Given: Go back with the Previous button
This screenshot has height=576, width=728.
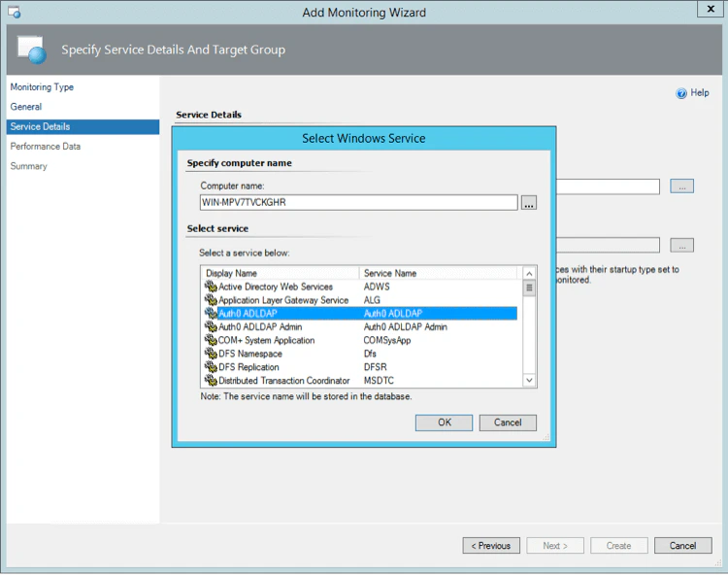Looking at the screenshot, I should tap(491, 546).
